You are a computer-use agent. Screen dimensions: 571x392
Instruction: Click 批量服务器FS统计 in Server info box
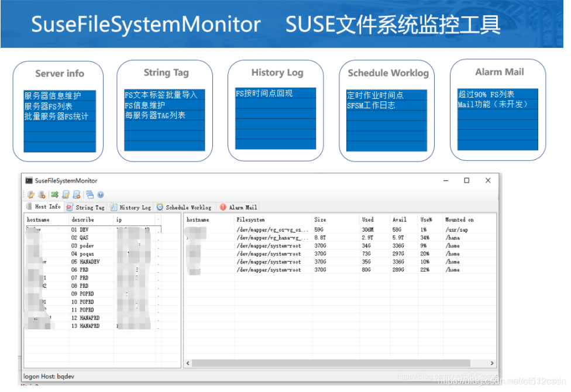tap(56, 116)
